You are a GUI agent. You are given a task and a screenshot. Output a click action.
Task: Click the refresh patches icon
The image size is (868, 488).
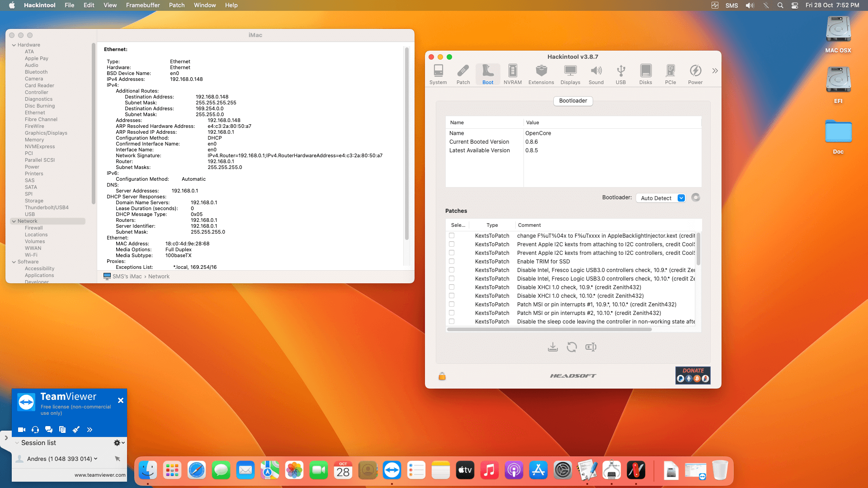coord(572,347)
